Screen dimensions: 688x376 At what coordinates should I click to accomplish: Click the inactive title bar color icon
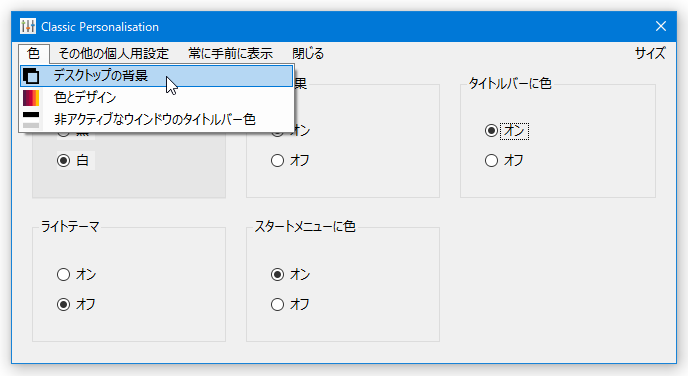tap(31, 119)
